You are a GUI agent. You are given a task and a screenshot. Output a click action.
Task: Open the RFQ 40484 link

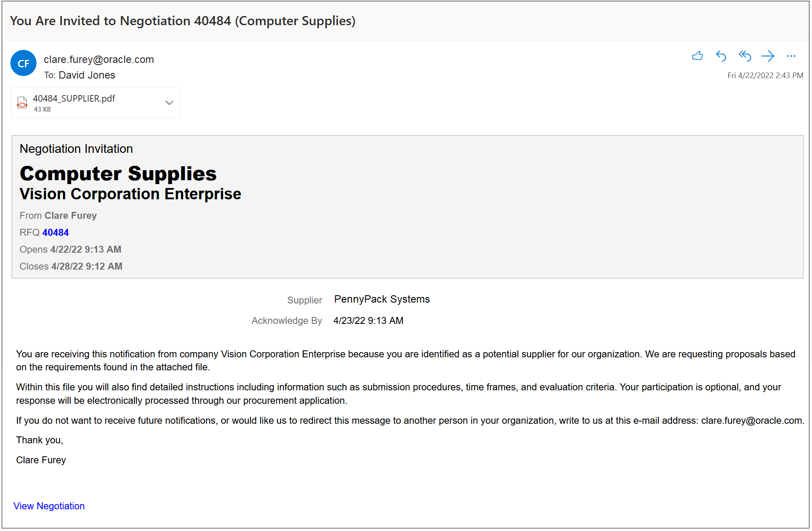56,233
